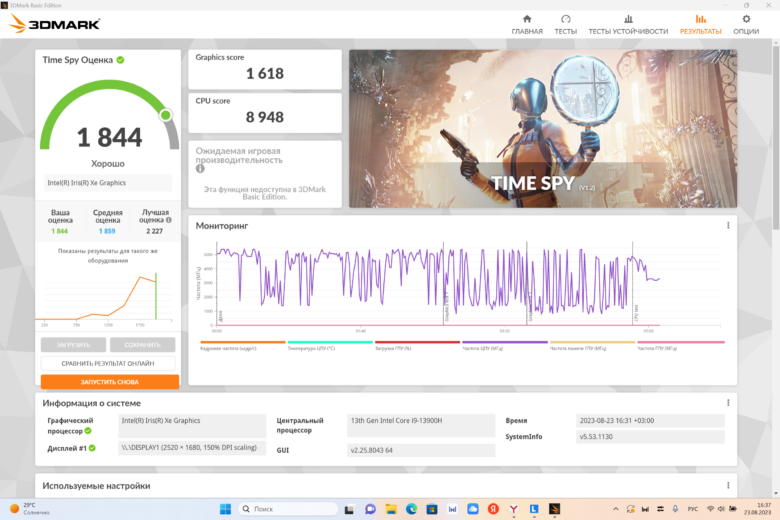Click the CPU score 8 948 card

[265, 113]
